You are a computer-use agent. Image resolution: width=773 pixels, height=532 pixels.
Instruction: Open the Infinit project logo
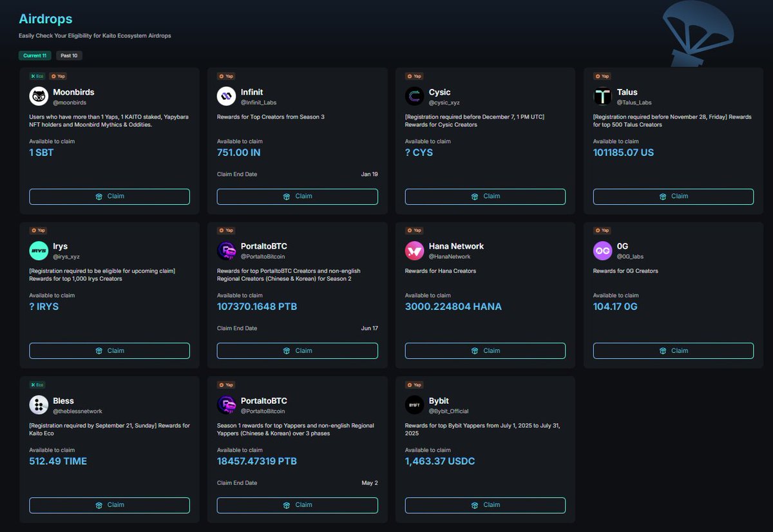click(227, 97)
